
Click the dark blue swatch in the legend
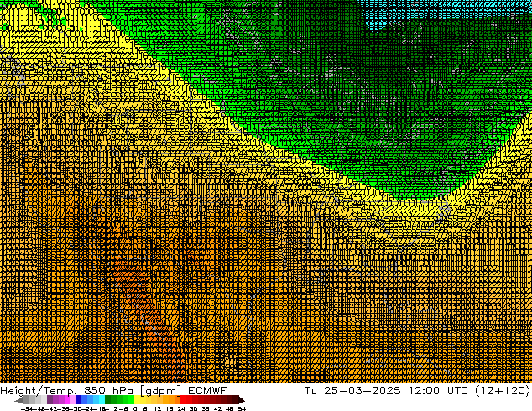point(79,399)
